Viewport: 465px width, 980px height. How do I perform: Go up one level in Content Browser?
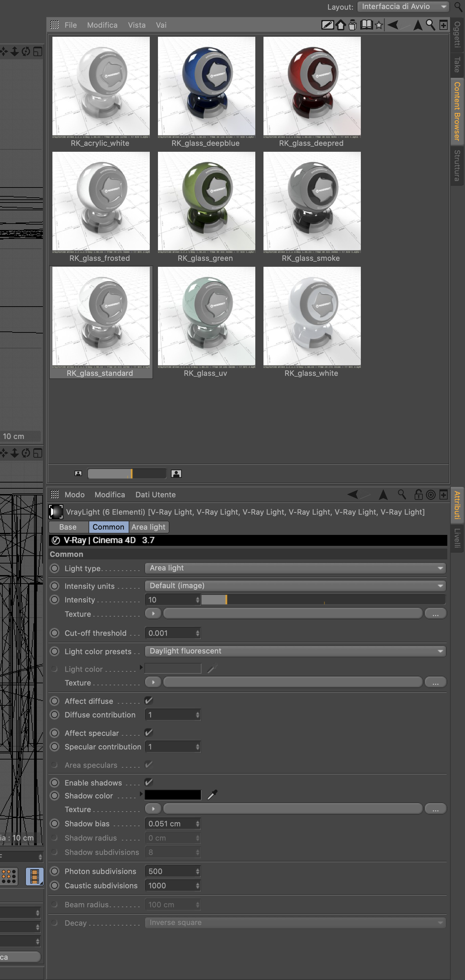tap(418, 25)
